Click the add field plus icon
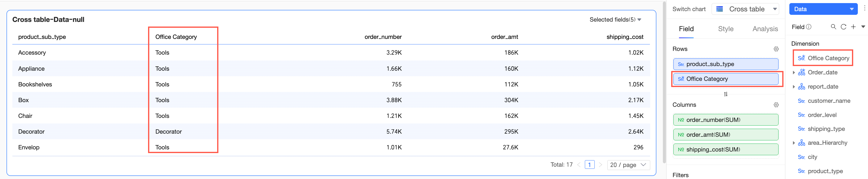The width and height of the screenshot is (868, 179). (x=853, y=27)
